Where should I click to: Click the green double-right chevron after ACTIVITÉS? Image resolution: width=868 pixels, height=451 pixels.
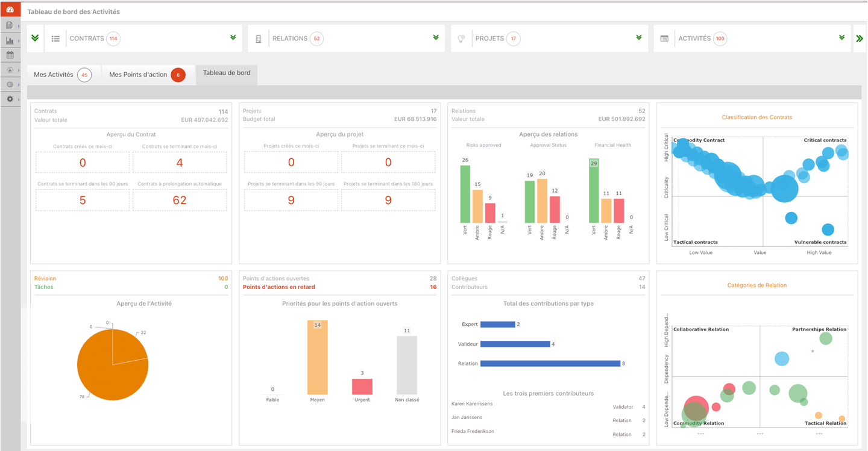[860, 39]
